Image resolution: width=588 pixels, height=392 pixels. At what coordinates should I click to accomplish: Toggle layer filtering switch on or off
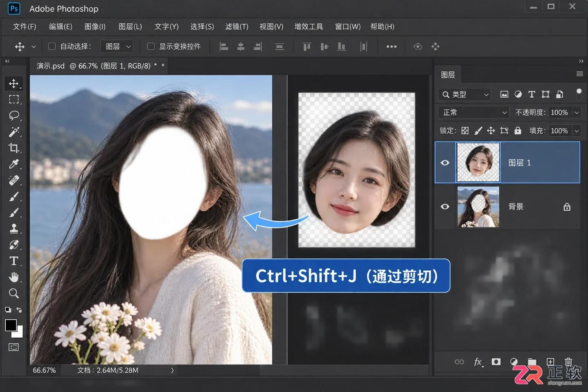[579, 94]
